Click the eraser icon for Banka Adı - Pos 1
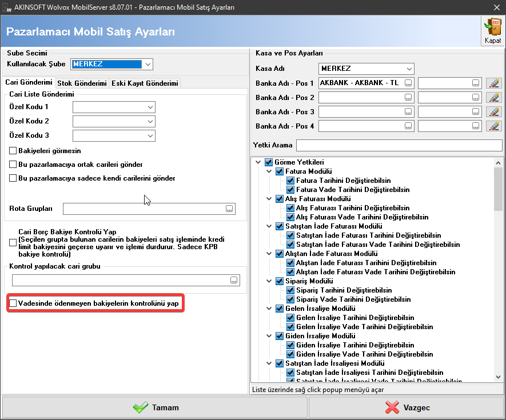 pos(494,83)
